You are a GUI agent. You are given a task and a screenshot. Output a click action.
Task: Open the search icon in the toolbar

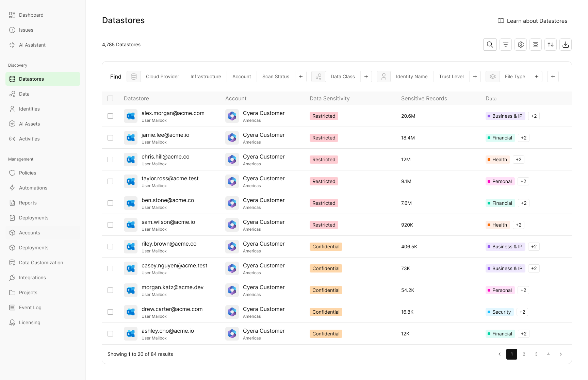490,45
